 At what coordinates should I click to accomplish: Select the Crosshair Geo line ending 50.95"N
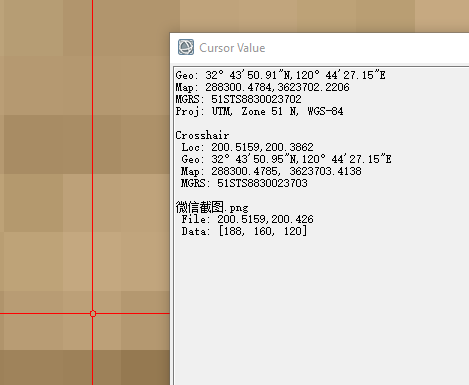286,159
